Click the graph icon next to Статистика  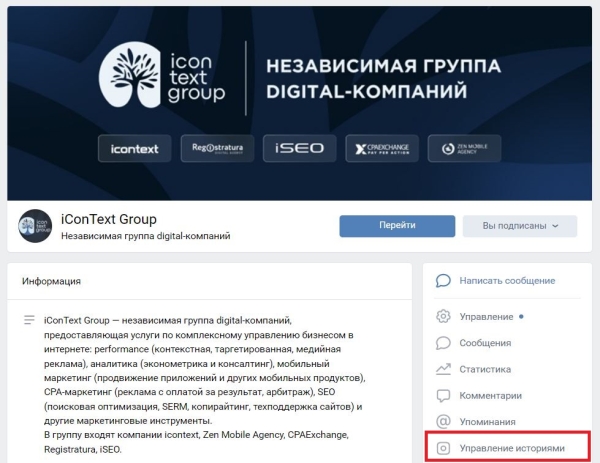click(x=443, y=369)
